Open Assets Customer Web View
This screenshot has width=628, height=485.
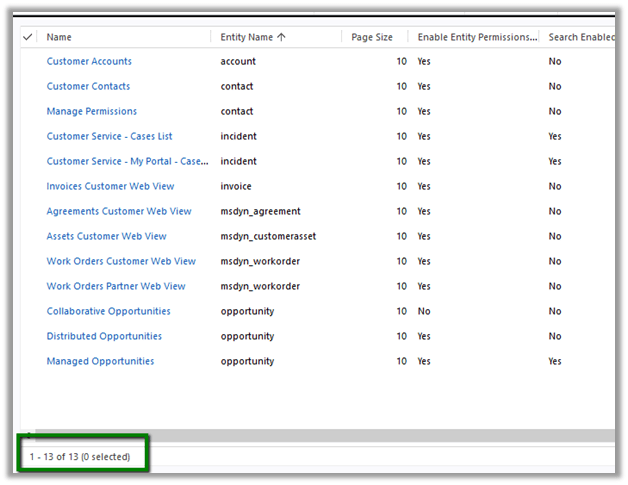click(106, 236)
